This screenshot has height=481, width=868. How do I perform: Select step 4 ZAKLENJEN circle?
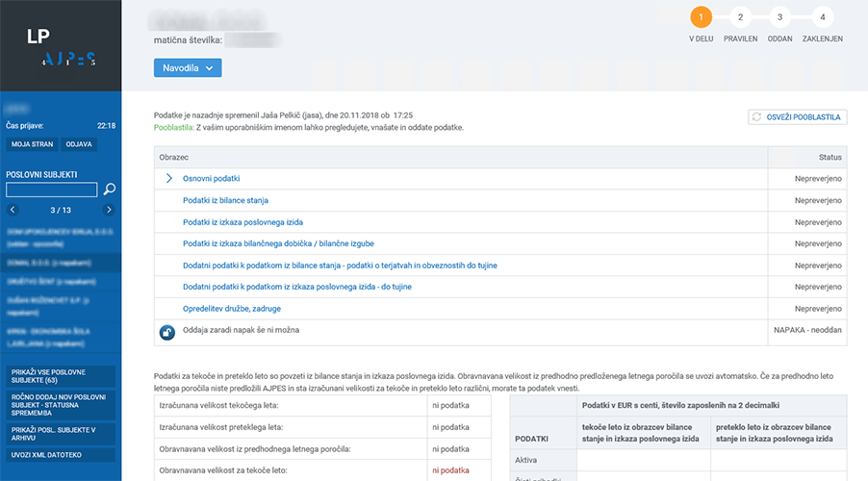click(822, 17)
